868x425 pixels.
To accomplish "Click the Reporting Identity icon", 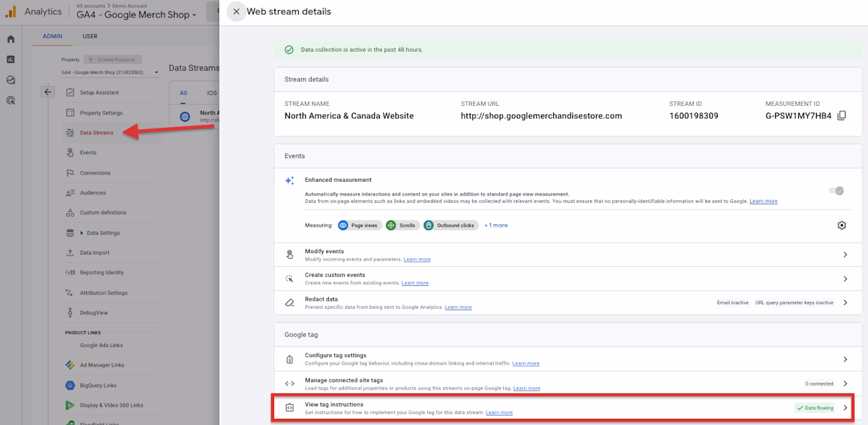I will (x=70, y=272).
